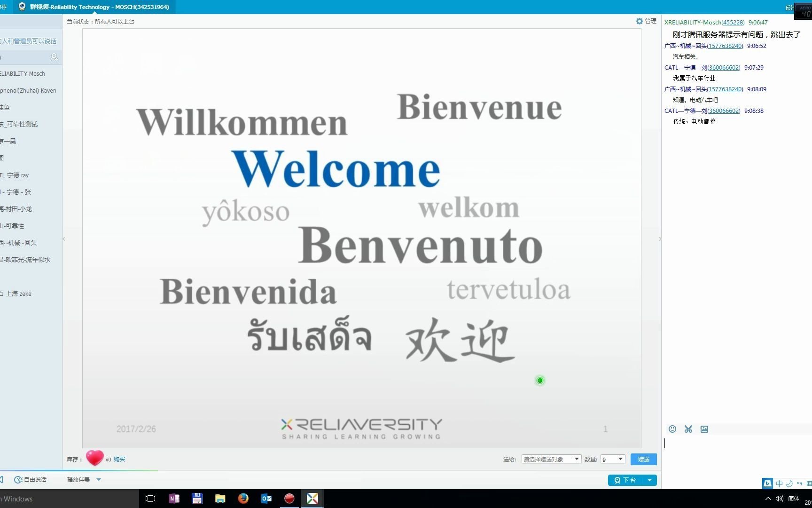Click the 播放伴奏 play accompaniment button
Screen dimensions: 812x508
[78, 480]
